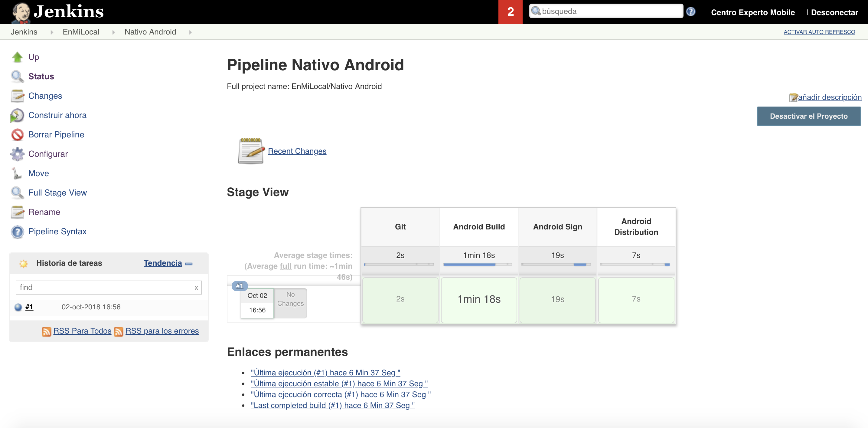This screenshot has height=428, width=868.
Task: Click the Android Build average time bar
Action: pos(478,265)
